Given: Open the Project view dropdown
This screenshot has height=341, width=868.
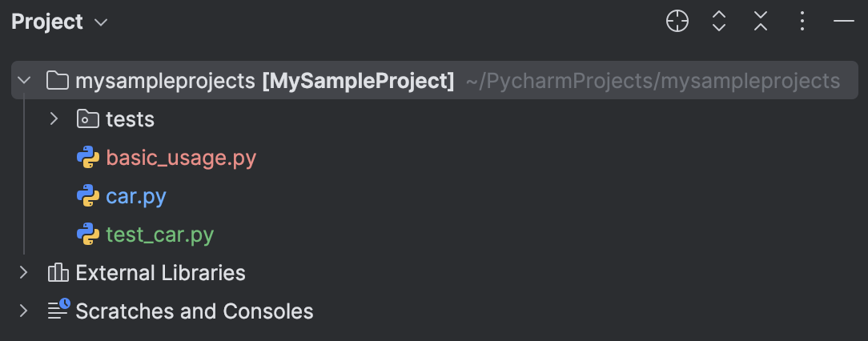Looking at the screenshot, I should tap(101, 22).
